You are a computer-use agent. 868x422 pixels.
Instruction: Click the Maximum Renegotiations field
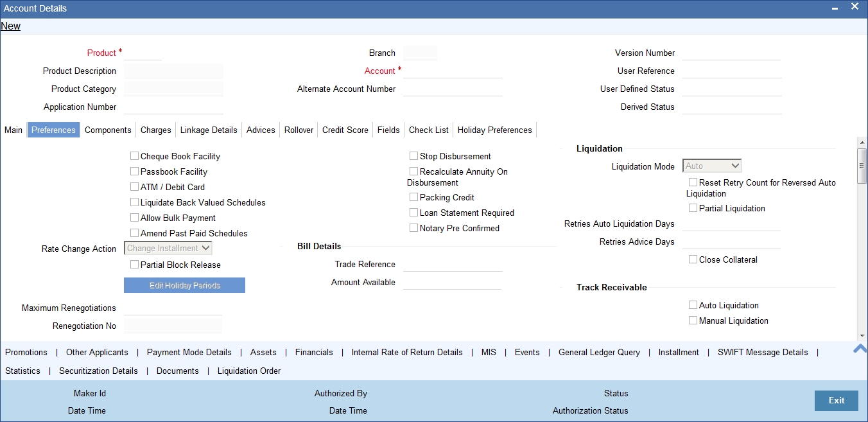point(173,308)
